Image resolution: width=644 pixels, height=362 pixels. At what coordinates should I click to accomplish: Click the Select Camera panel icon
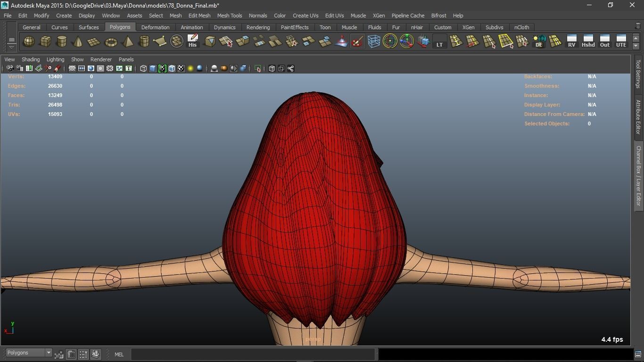(x=10, y=68)
